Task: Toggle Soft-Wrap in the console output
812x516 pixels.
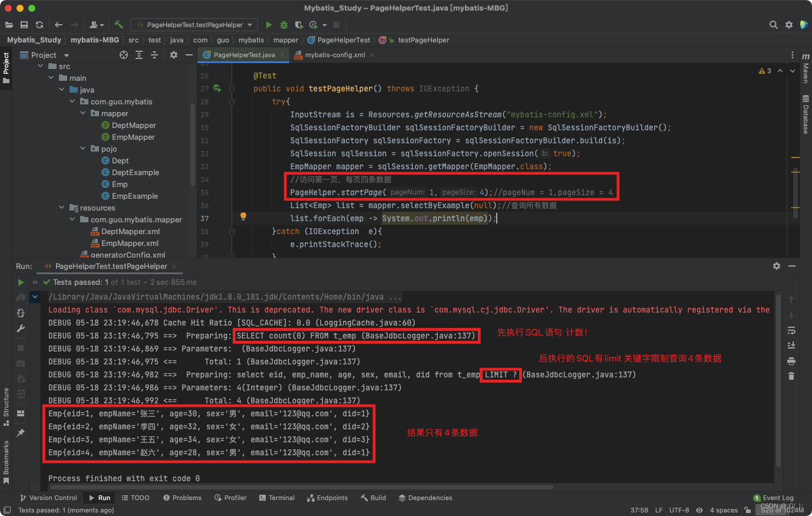Action: [x=791, y=330]
